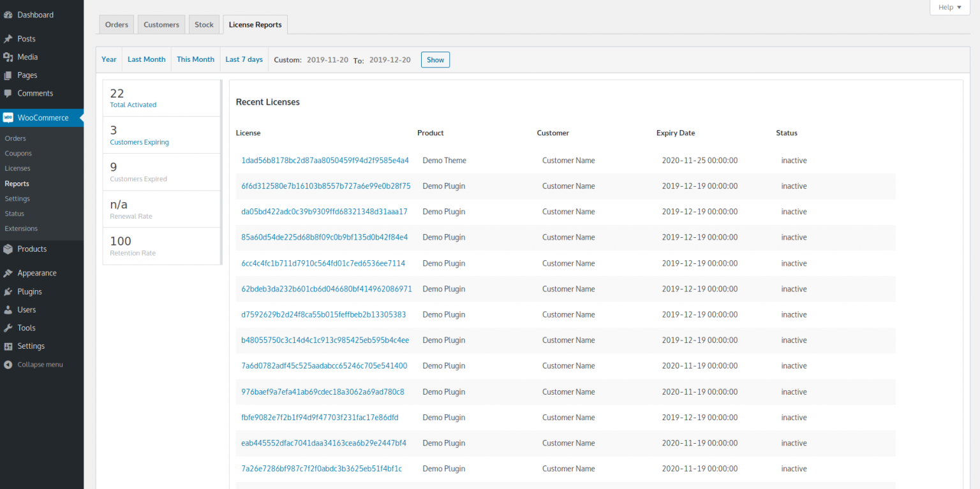980x489 pixels.
Task: Click the Products box icon
Action: click(8, 249)
